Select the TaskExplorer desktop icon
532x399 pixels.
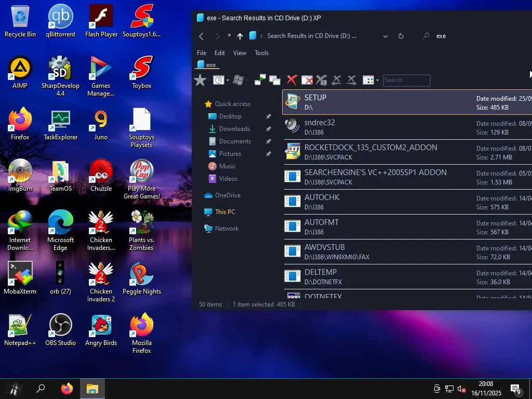(60, 124)
